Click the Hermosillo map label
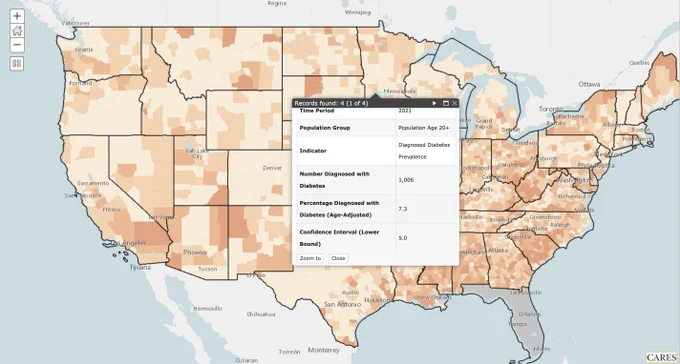This screenshot has height=364, width=680. tap(208, 308)
